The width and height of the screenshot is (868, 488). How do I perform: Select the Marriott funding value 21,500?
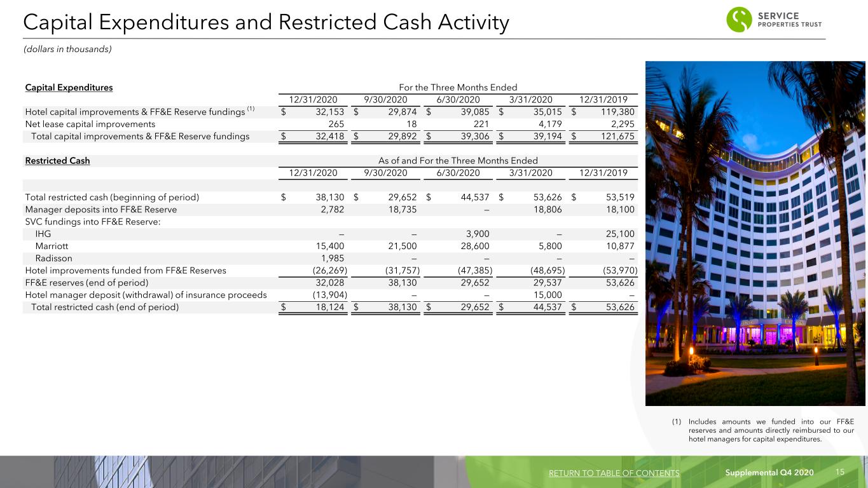coord(401,246)
